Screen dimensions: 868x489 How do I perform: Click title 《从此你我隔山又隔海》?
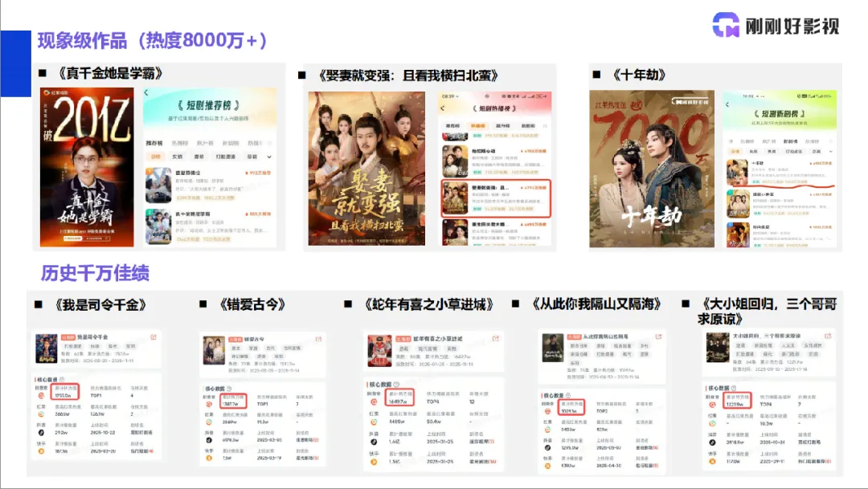(x=596, y=304)
